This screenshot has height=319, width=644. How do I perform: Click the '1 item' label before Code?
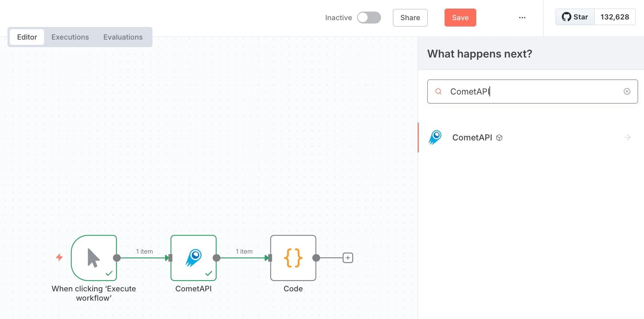pos(244,251)
